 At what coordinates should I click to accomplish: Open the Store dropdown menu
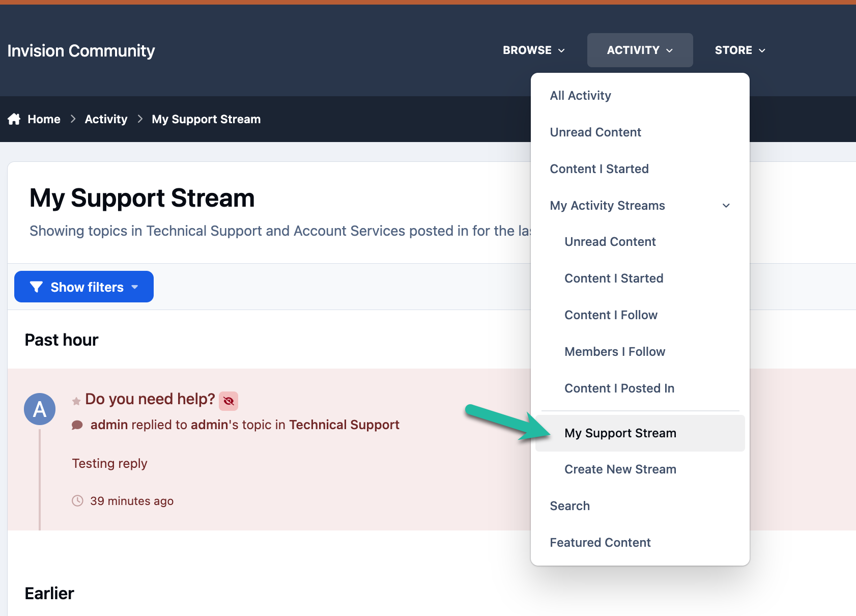tap(740, 50)
